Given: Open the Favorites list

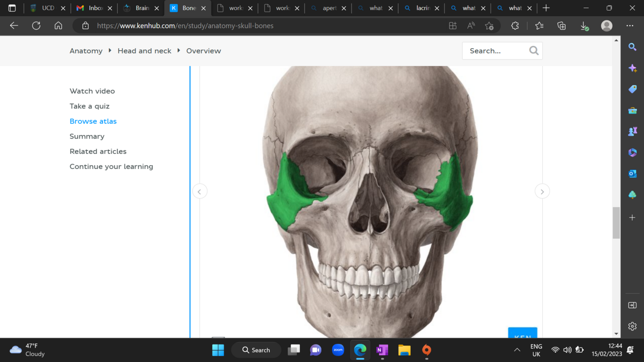Looking at the screenshot, I should pyautogui.click(x=539, y=26).
